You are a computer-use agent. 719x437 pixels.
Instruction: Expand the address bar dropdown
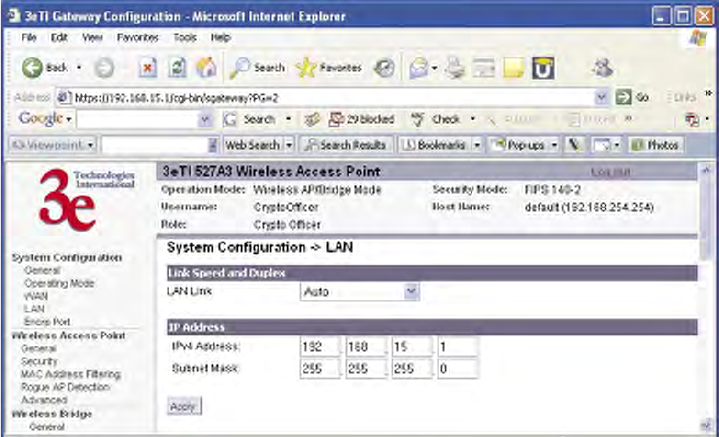(601, 97)
